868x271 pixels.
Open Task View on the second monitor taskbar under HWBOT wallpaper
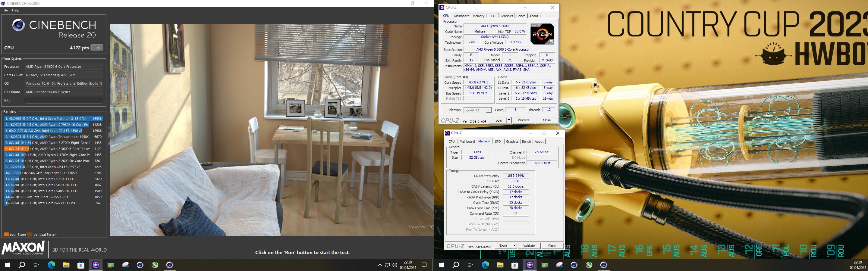pos(470,265)
